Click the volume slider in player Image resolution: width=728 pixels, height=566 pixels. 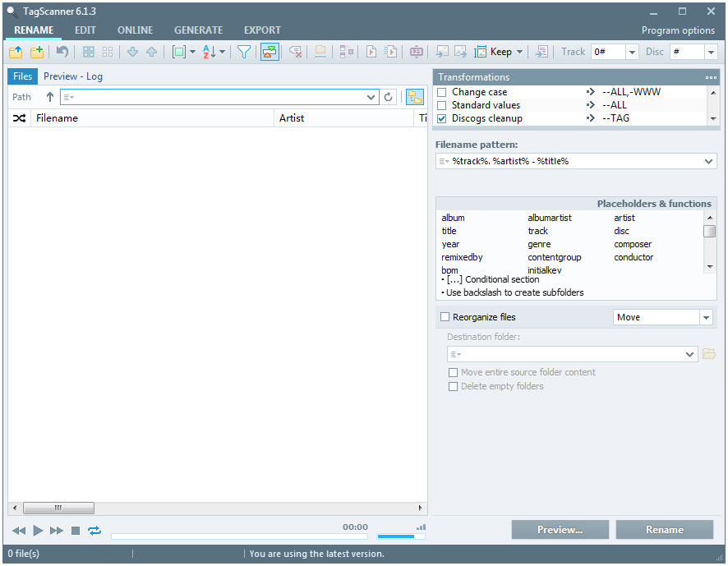[x=401, y=536]
